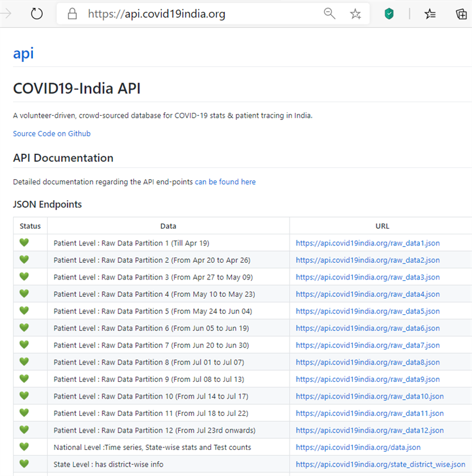The width and height of the screenshot is (472, 476).
Task: Click green heart status for State Level row
Action: (24, 464)
